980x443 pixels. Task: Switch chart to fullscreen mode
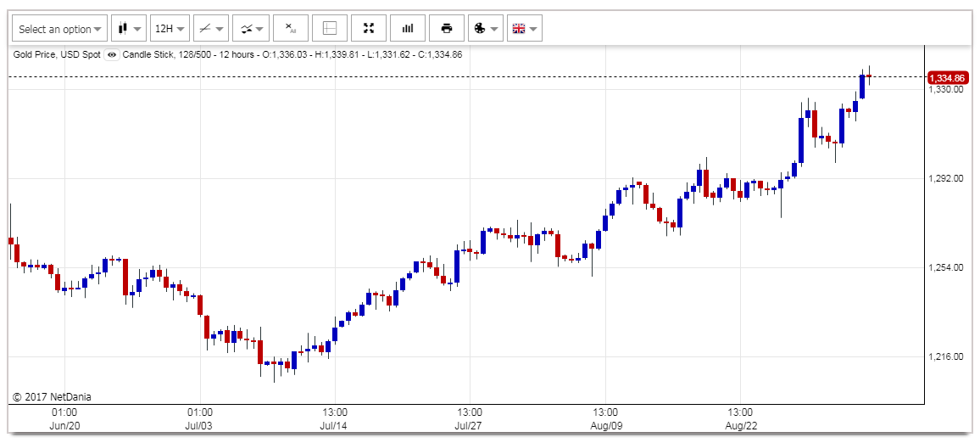(369, 29)
